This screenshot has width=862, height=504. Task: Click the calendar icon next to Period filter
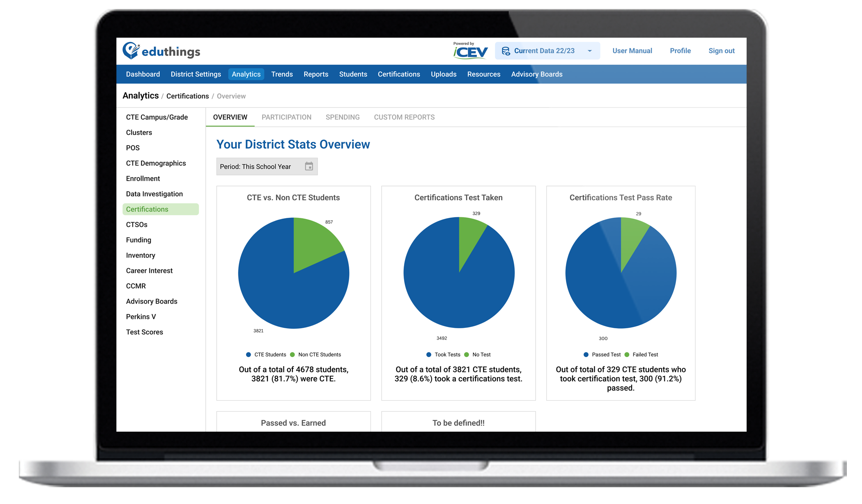(310, 166)
